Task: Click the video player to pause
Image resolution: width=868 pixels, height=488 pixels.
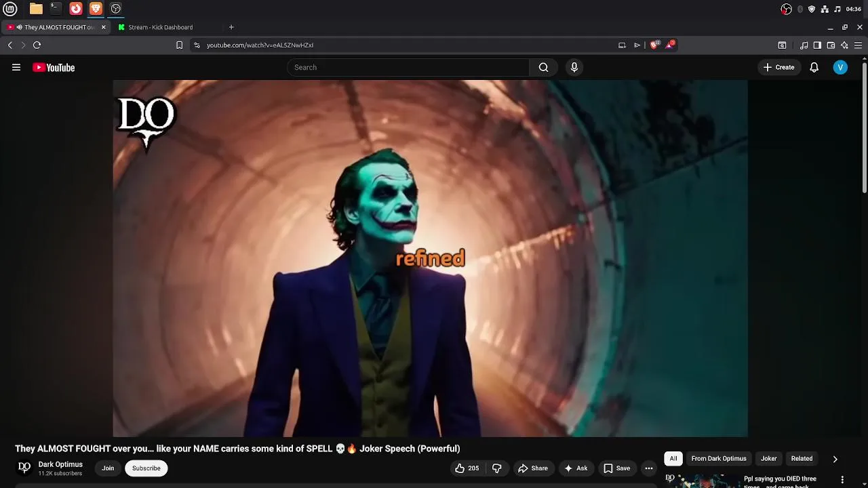Action: 430,258
